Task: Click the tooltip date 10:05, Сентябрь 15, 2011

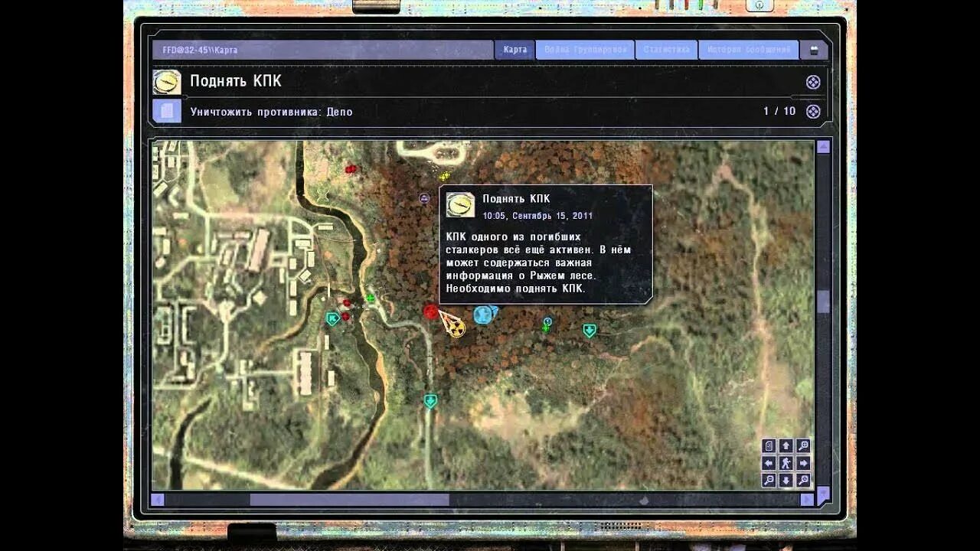Action: coord(537,216)
